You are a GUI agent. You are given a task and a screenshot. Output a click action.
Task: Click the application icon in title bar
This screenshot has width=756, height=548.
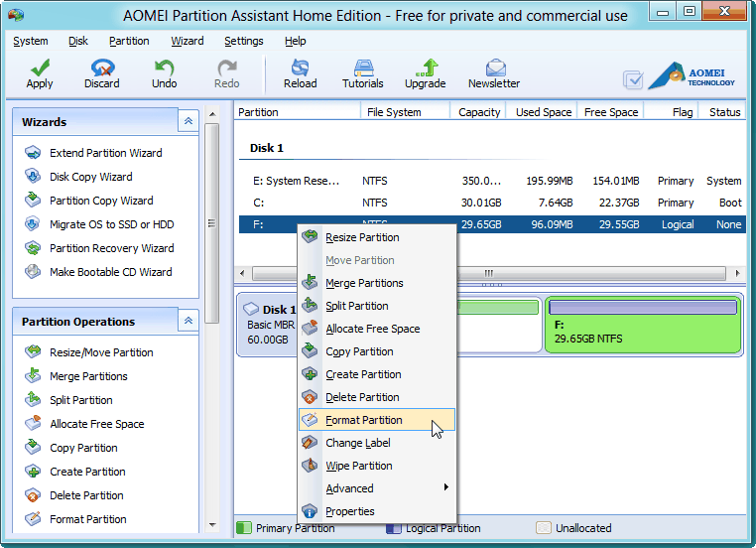click(16, 15)
